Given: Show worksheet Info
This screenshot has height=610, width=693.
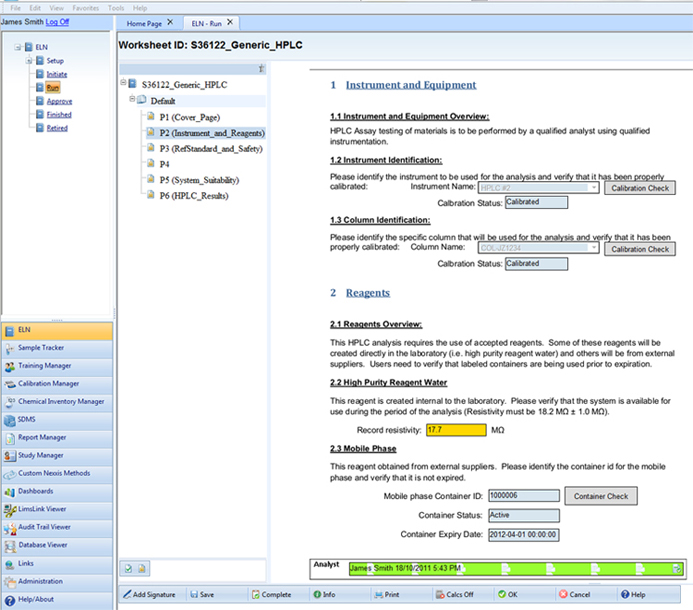Looking at the screenshot, I should 324,595.
